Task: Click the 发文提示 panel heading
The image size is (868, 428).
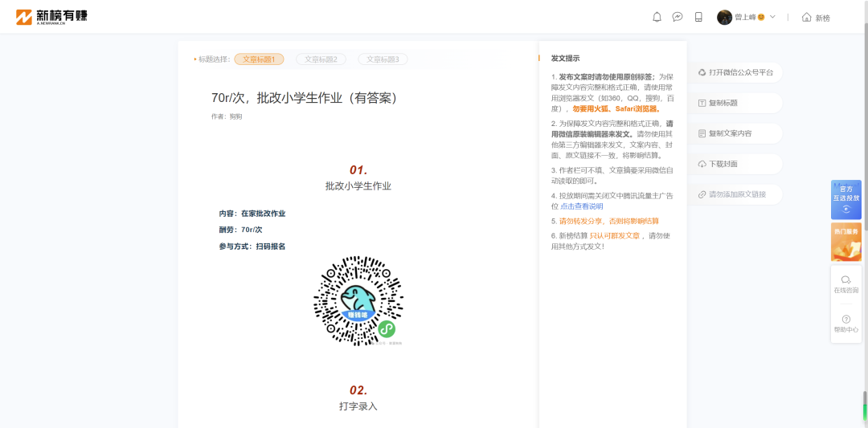Action: (565, 58)
